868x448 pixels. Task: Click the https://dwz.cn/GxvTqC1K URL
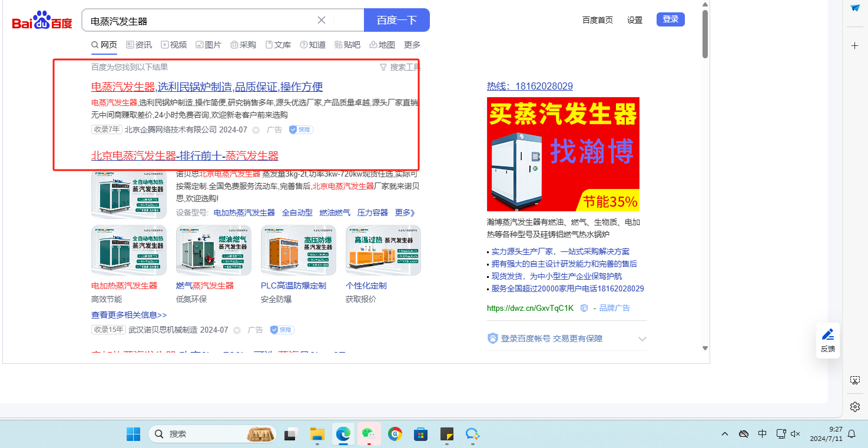coord(530,308)
